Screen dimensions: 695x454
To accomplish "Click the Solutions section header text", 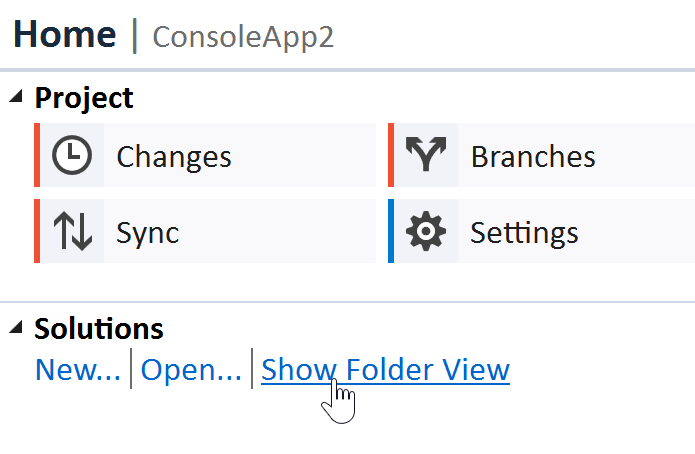I will point(99,328).
